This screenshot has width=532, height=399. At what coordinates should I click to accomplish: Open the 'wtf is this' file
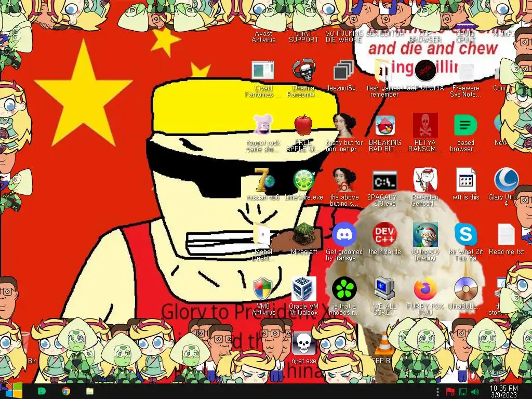click(x=466, y=180)
